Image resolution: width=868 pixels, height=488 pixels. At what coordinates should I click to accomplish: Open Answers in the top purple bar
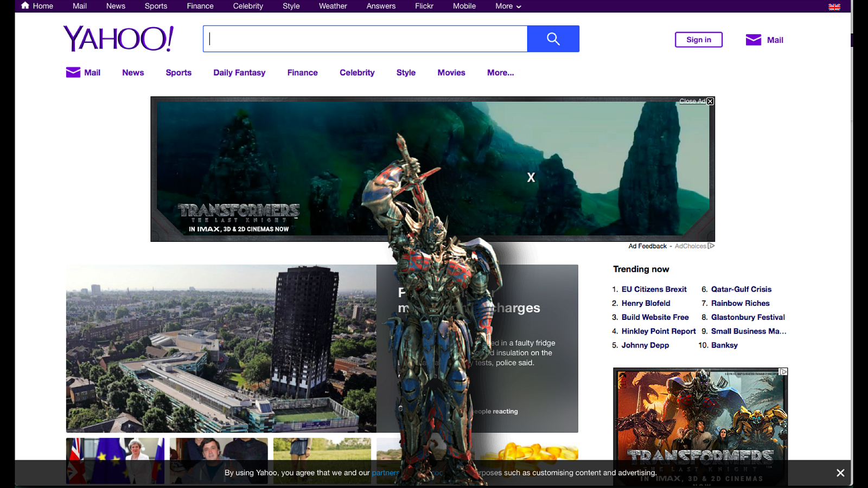pos(381,6)
